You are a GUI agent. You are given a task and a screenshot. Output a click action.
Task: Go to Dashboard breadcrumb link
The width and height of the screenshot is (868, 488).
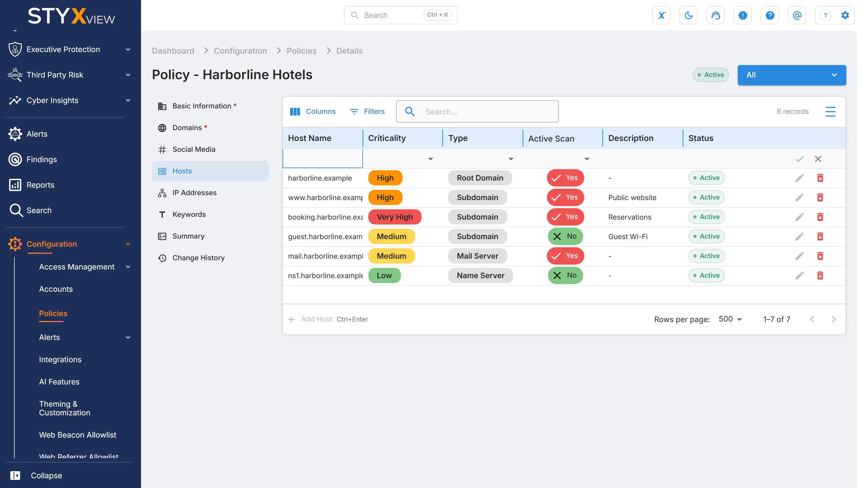[173, 51]
